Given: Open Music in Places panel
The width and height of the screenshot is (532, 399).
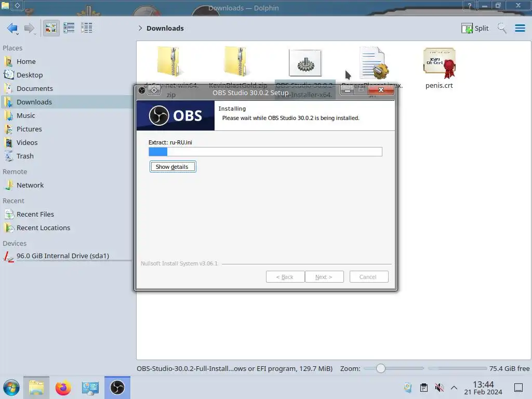Looking at the screenshot, I should click(66, 116).
